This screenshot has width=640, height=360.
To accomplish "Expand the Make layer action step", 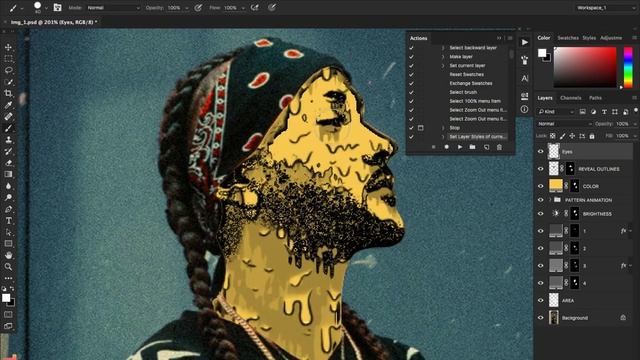I will pyautogui.click(x=443, y=57).
